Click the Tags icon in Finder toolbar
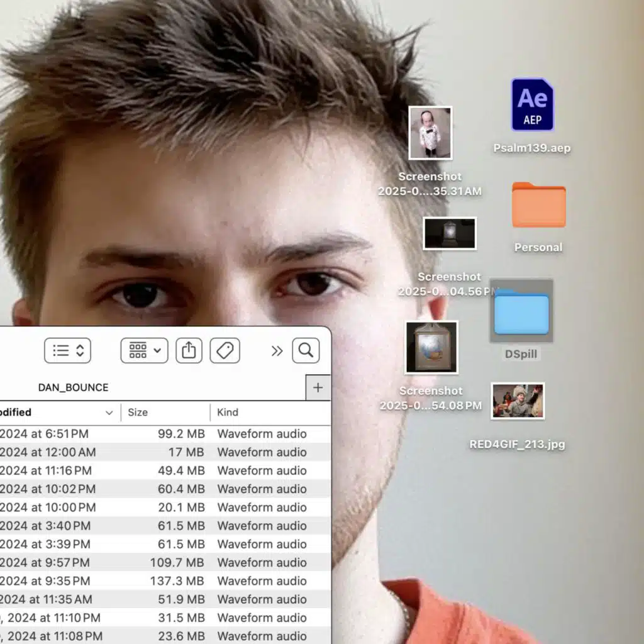644x644 pixels. click(225, 351)
